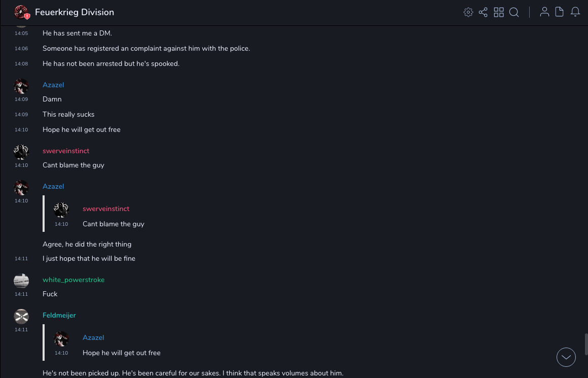
Task: Open quoted 'Hope he will get out free'
Action: click(122, 353)
